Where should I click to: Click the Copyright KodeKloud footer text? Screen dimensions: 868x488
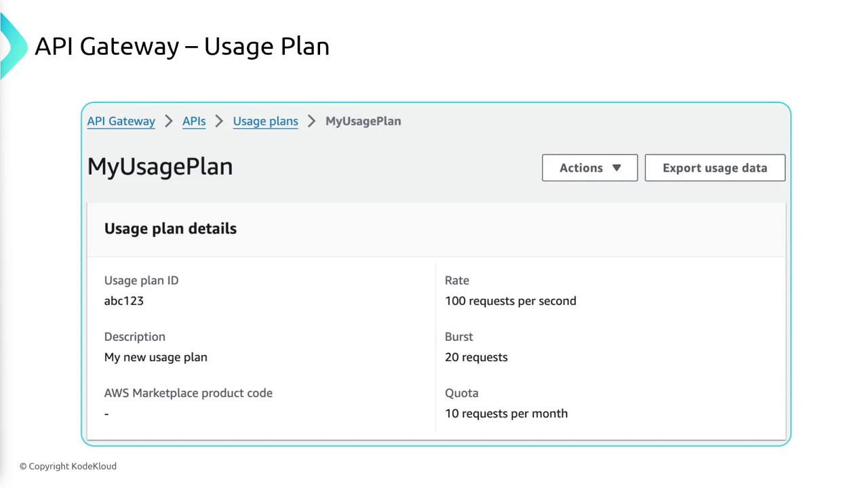coord(68,466)
